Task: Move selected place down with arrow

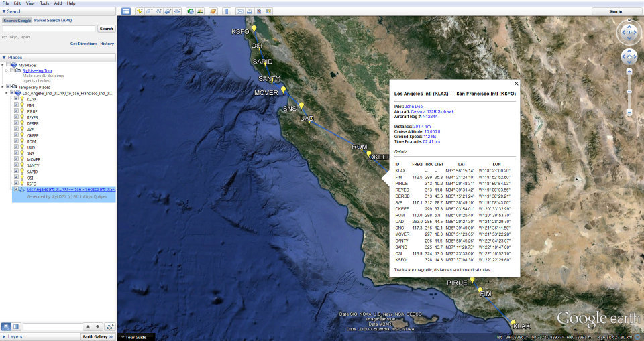Action: (98, 327)
